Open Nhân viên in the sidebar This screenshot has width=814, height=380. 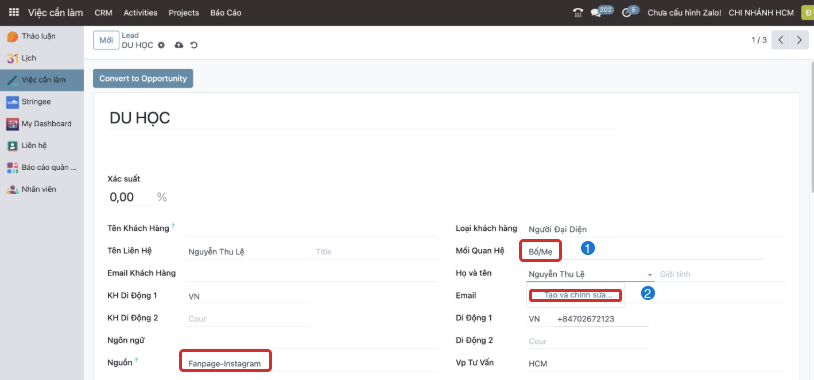click(42, 189)
